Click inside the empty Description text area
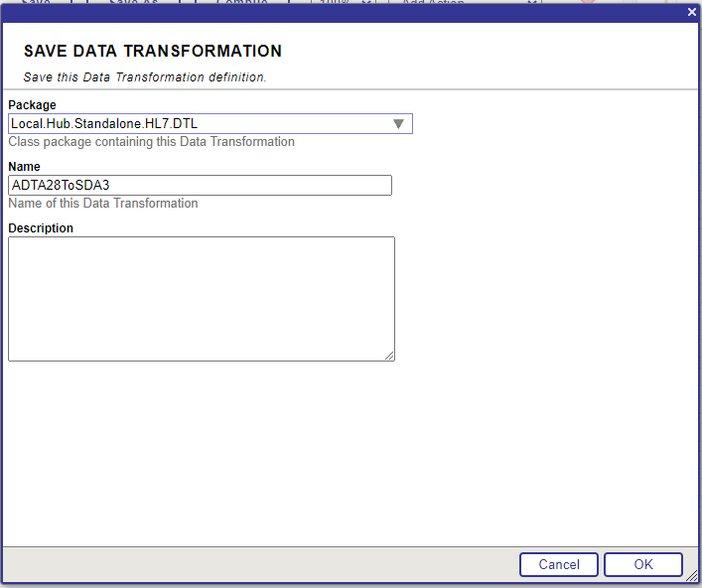Screen dimensions: 702x588 coord(201,298)
